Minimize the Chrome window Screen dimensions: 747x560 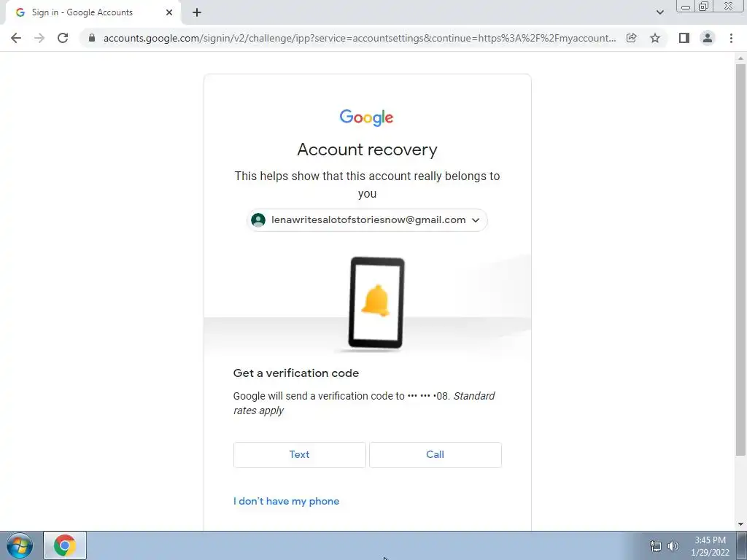pyautogui.click(x=686, y=7)
